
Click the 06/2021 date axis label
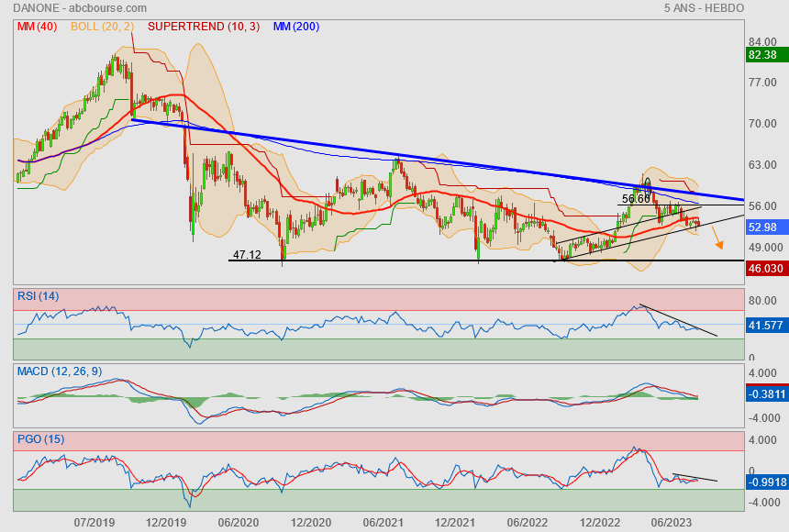tap(383, 523)
